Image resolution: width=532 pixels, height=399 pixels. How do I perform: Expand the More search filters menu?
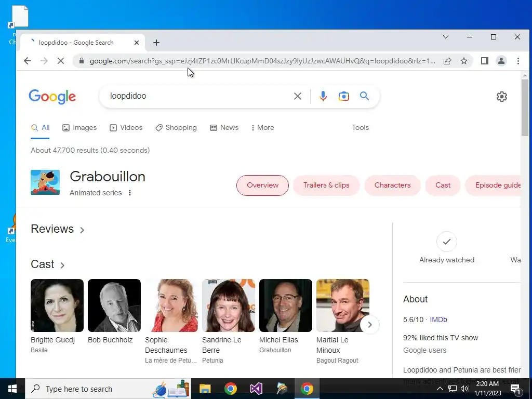(x=262, y=128)
